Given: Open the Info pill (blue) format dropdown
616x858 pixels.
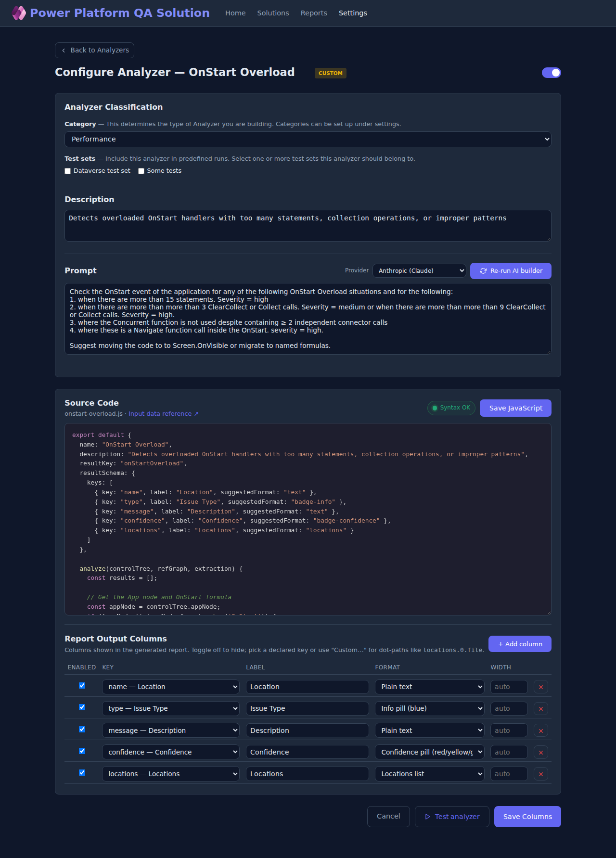Looking at the screenshot, I should [x=430, y=708].
